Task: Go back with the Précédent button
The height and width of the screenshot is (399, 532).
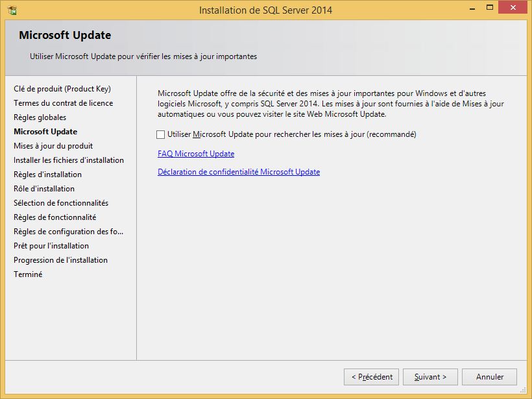Action: click(371, 377)
